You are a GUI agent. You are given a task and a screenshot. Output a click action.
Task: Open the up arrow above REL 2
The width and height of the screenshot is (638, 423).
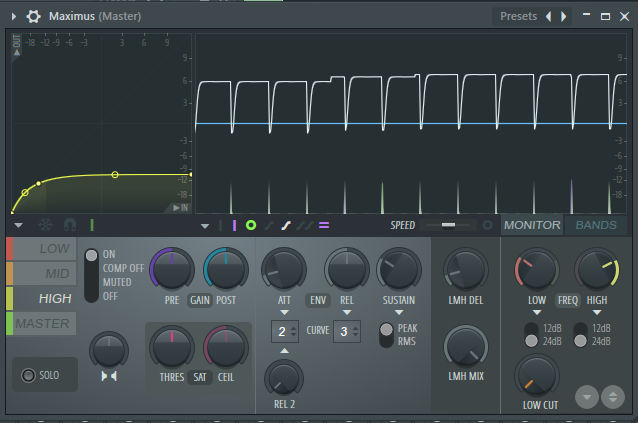pyautogui.click(x=284, y=350)
